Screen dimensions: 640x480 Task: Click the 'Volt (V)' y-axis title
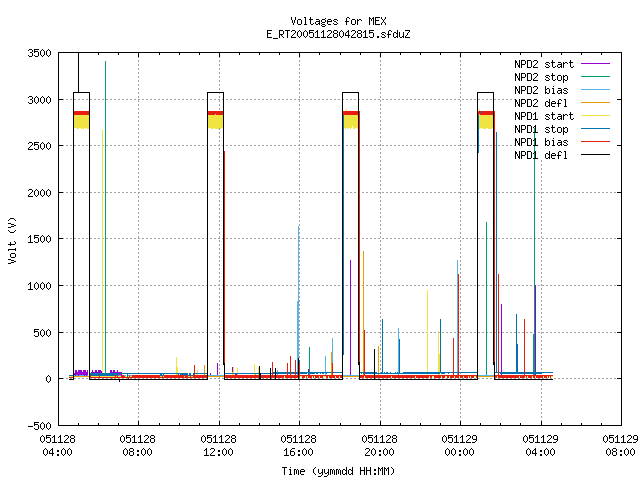pyautogui.click(x=12, y=240)
